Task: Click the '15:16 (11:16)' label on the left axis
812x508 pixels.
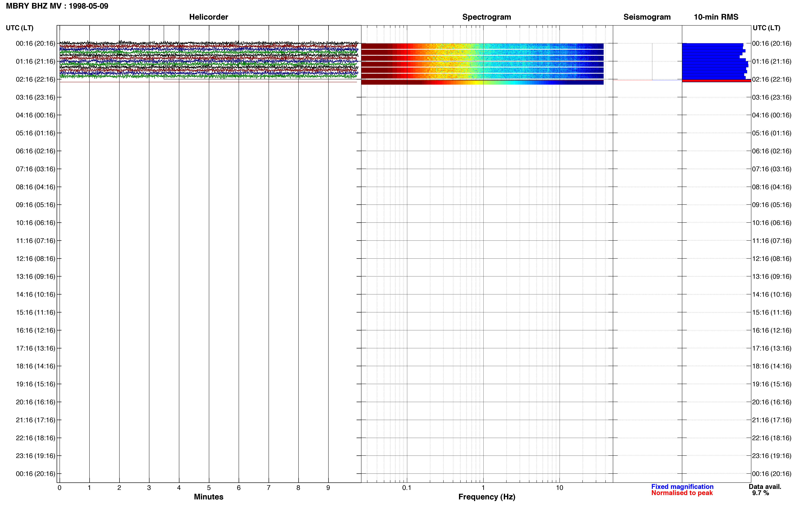Action: [x=36, y=312]
